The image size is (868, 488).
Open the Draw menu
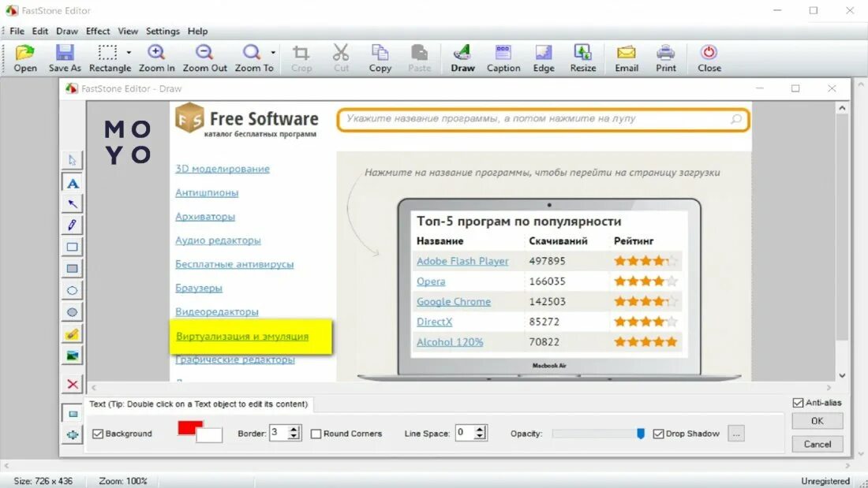point(67,31)
